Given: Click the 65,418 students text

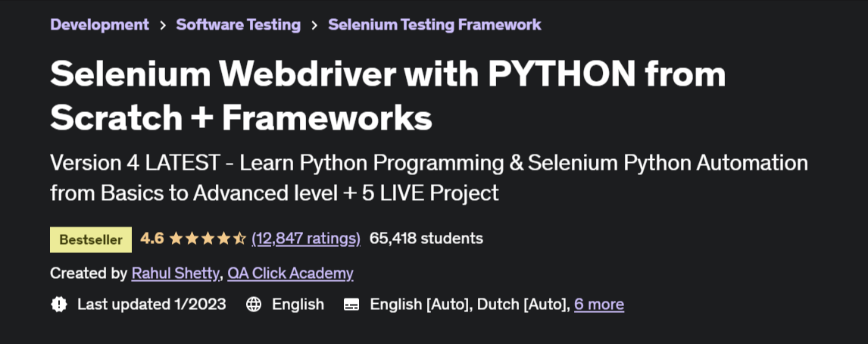Looking at the screenshot, I should pos(426,239).
